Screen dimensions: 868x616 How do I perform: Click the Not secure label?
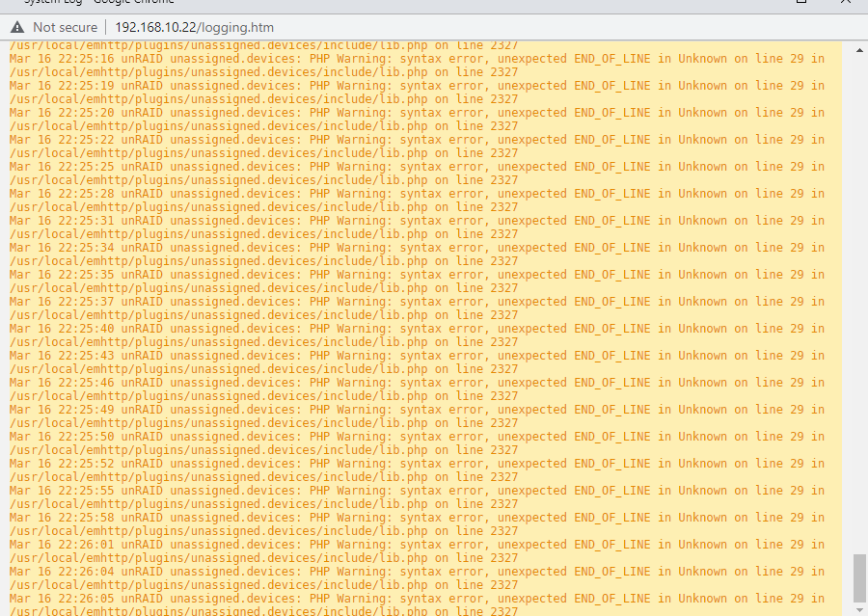[65, 27]
